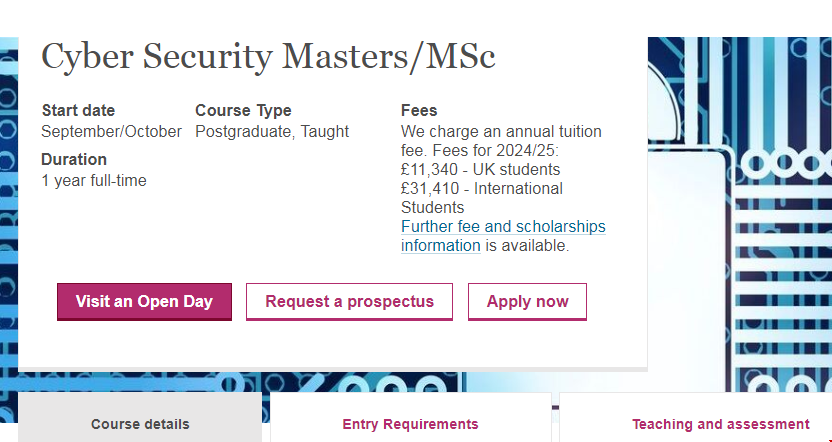Open Further fee and scholarships information link

tap(503, 227)
